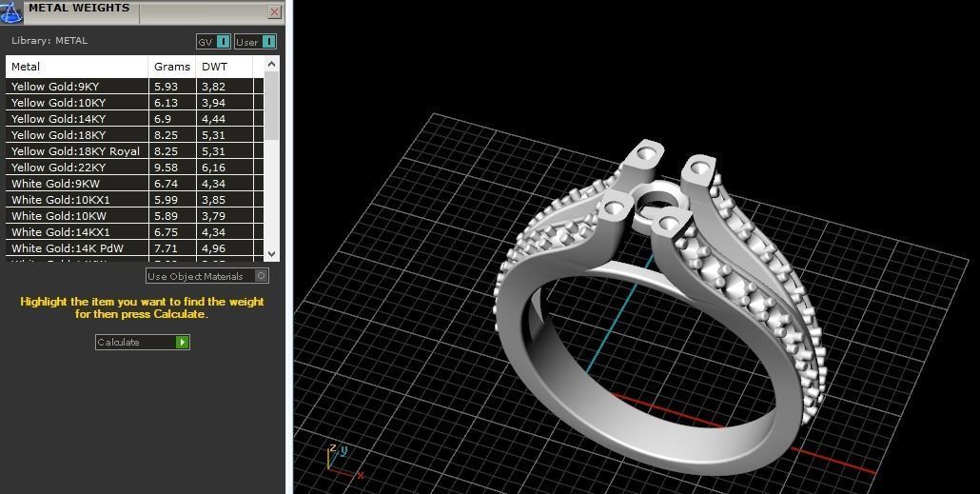Screen dimensions: 980x494
Task: Close the Metal Weights panel
Action: [x=274, y=11]
